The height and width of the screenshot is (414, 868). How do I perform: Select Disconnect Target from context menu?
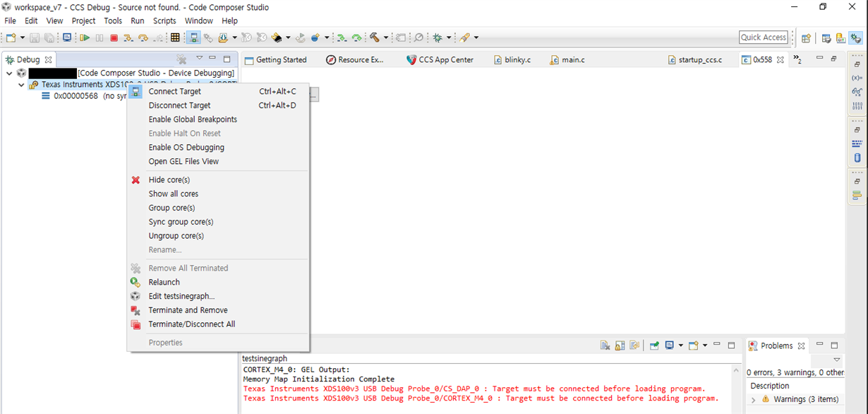tap(179, 105)
